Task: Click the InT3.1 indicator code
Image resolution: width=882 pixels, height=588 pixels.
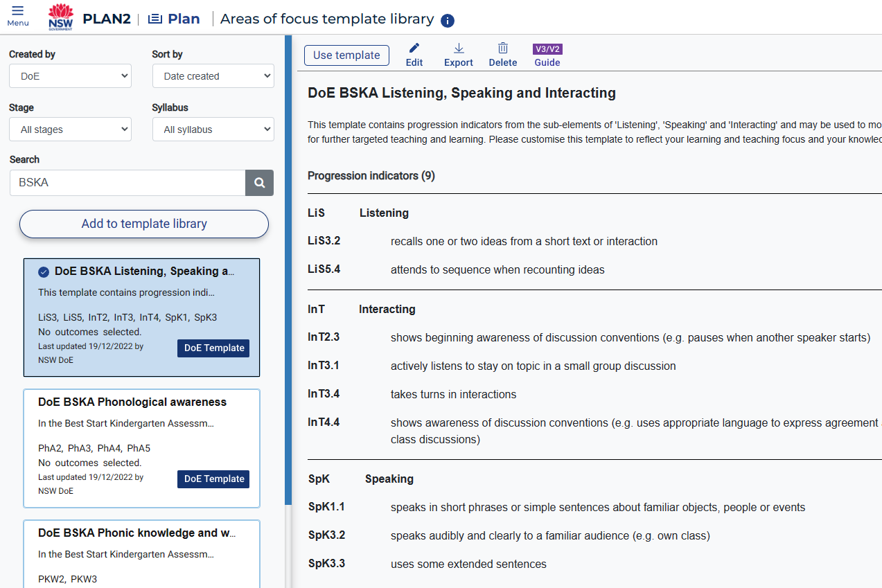Action: (324, 366)
